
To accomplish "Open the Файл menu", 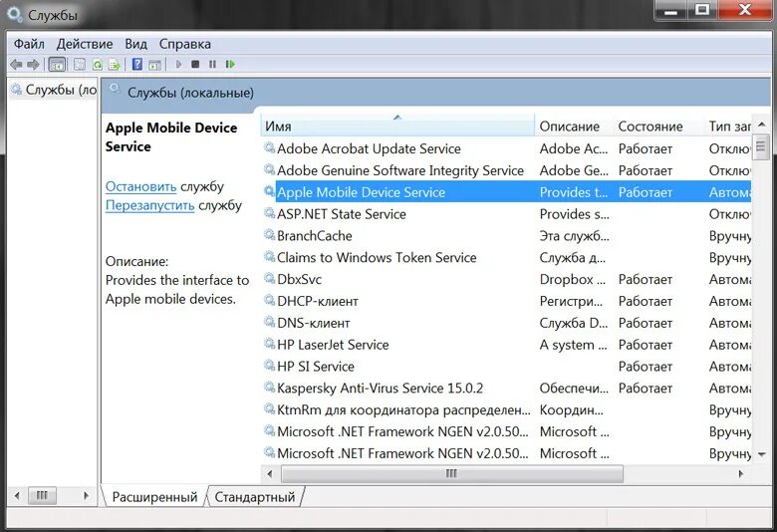I will (29, 44).
